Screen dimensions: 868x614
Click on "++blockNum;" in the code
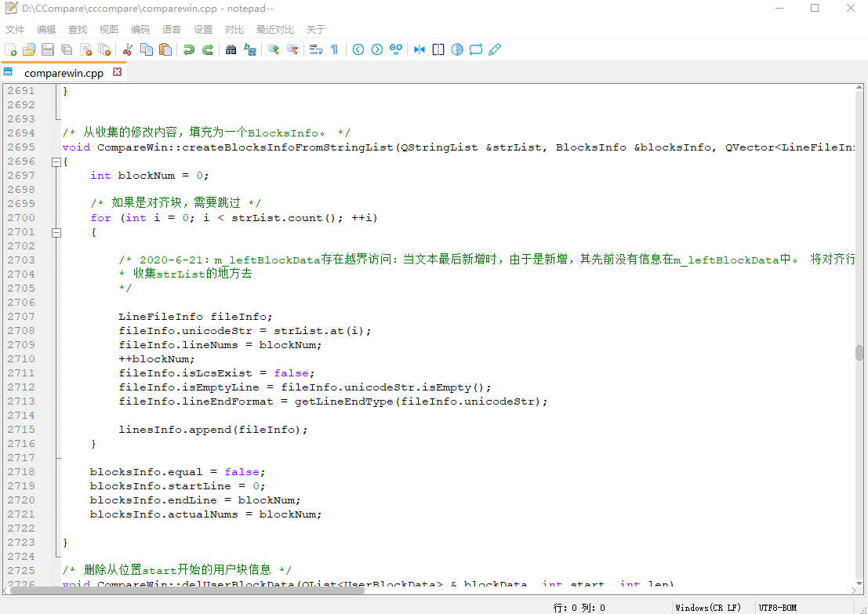point(157,359)
